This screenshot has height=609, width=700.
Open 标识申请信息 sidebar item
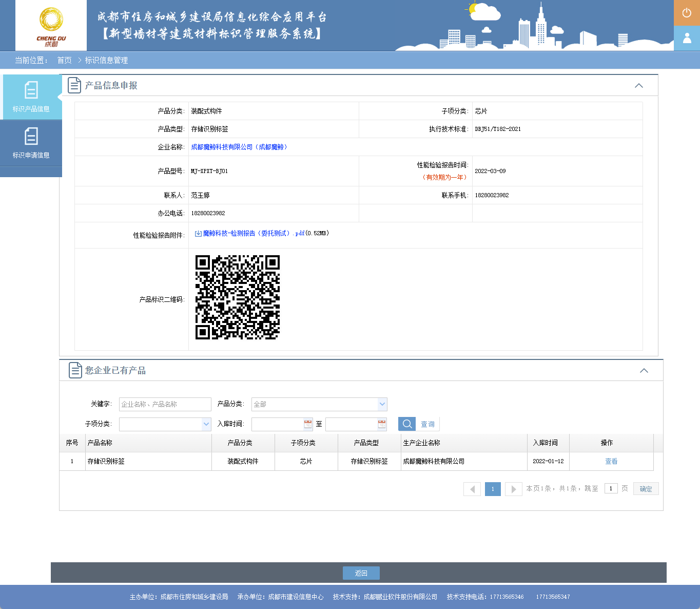[31, 143]
